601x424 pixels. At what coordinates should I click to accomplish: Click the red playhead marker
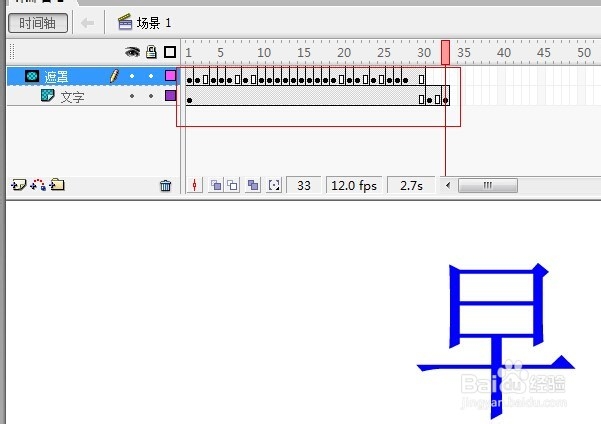[445, 53]
